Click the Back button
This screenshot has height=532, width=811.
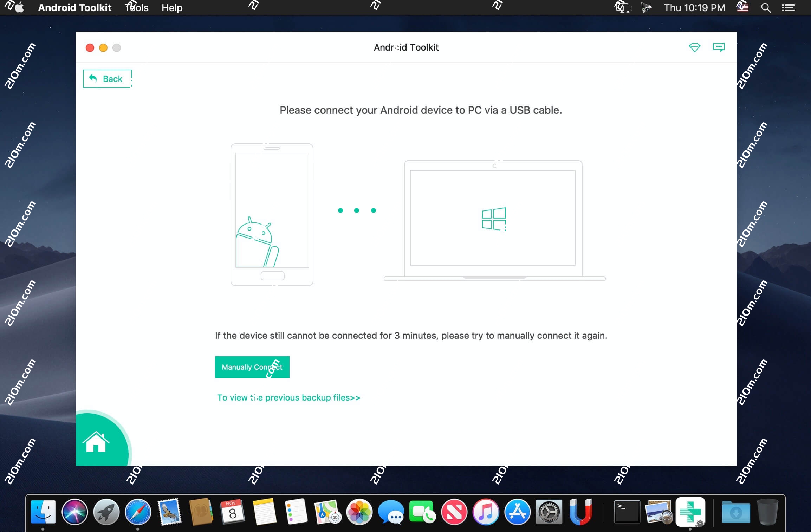pyautogui.click(x=107, y=78)
